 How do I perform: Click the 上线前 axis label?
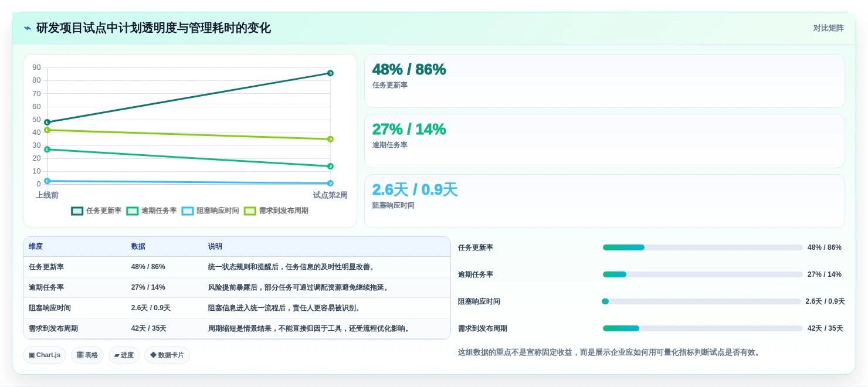pos(47,195)
